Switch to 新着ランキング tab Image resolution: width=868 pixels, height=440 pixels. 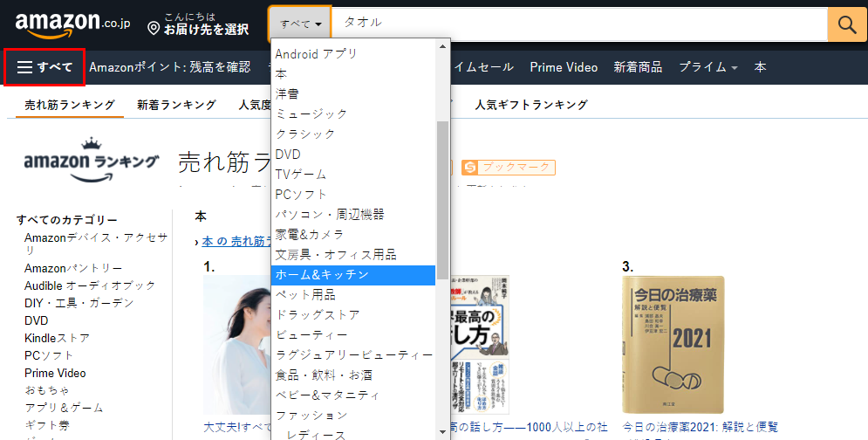click(176, 105)
